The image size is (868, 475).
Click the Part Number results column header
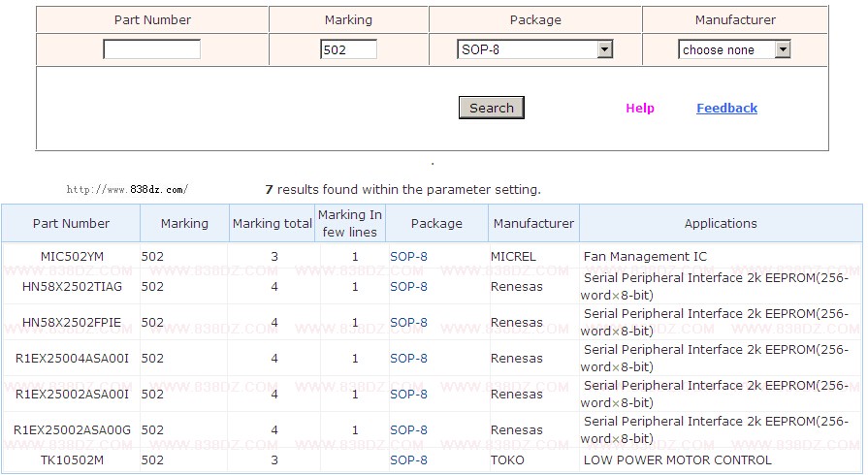click(x=72, y=224)
